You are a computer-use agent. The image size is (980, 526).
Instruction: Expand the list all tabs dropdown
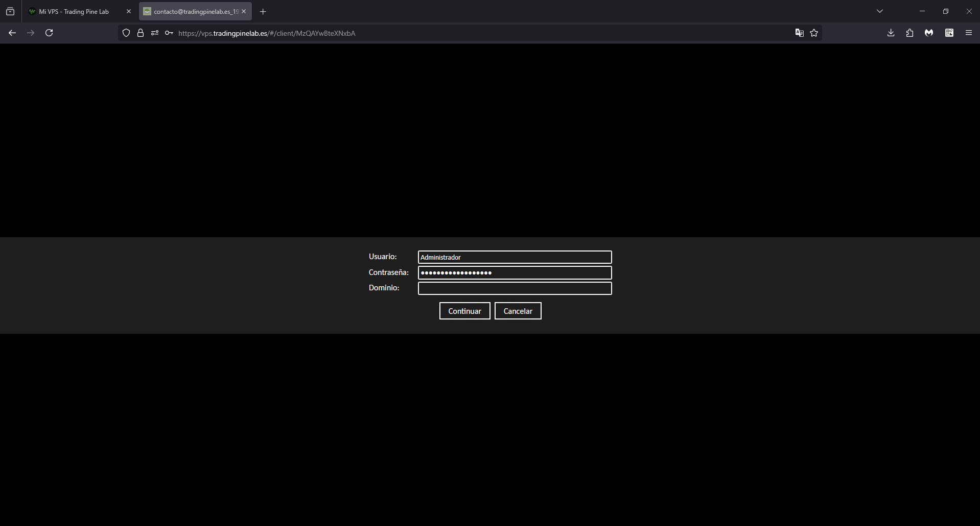[880, 11]
